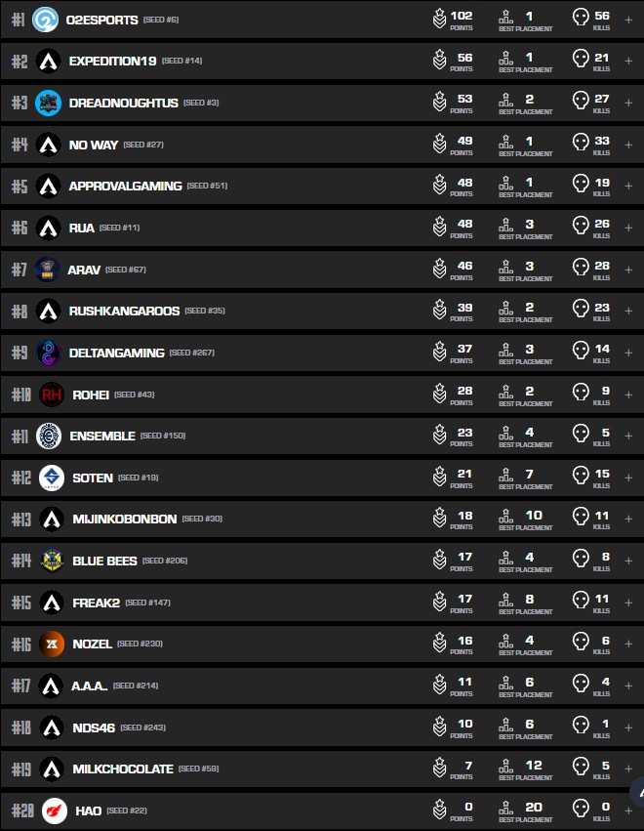The image size is (644, 831).
Task: Click the ROHEI red RH logo
Action: 52,395
